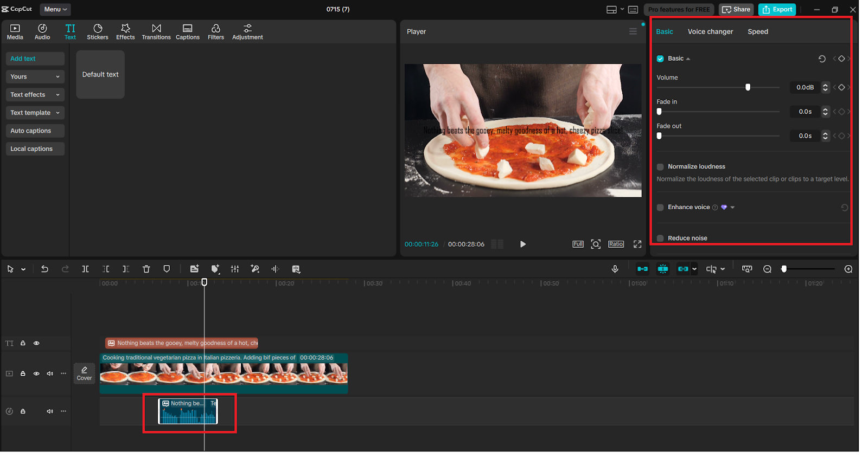This screenshot has height=458, width=868.
Task: Adjust the Volume slider handle
Action: coord(748,87)
